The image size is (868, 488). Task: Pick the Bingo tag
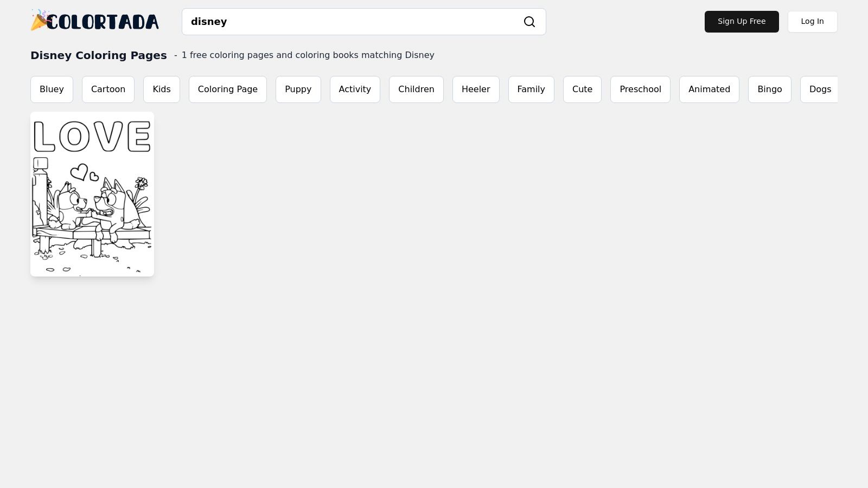tap(769, 89)
